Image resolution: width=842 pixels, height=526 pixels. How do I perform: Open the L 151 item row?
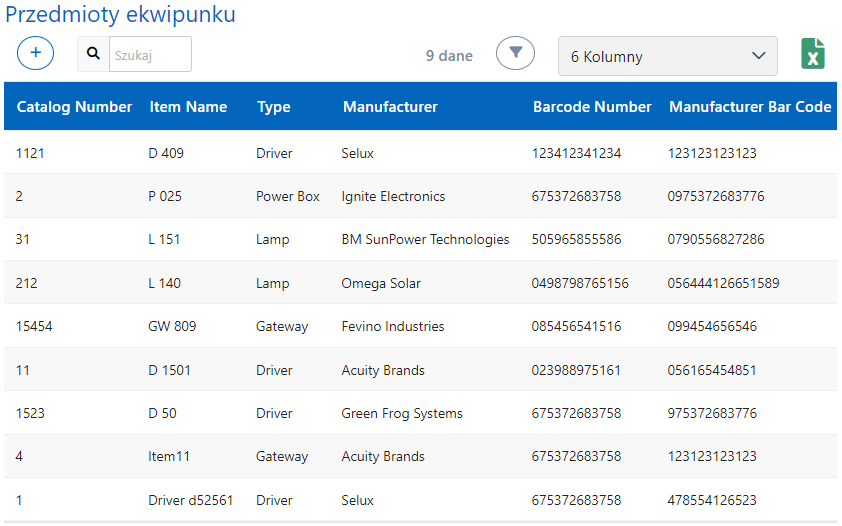[164, 239]
